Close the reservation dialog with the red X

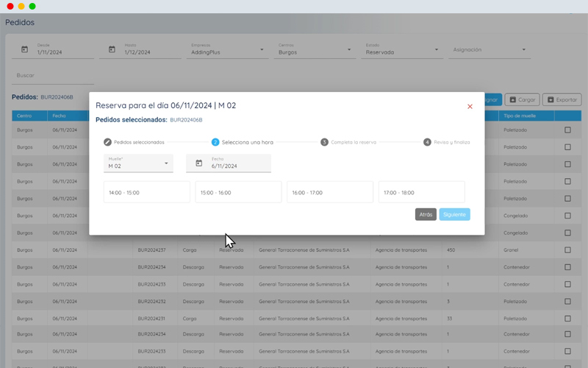[x=470, y=107]
